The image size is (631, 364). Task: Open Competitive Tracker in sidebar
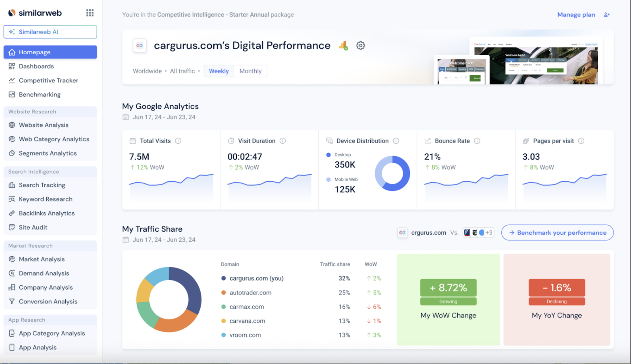(x=48, y=80)
